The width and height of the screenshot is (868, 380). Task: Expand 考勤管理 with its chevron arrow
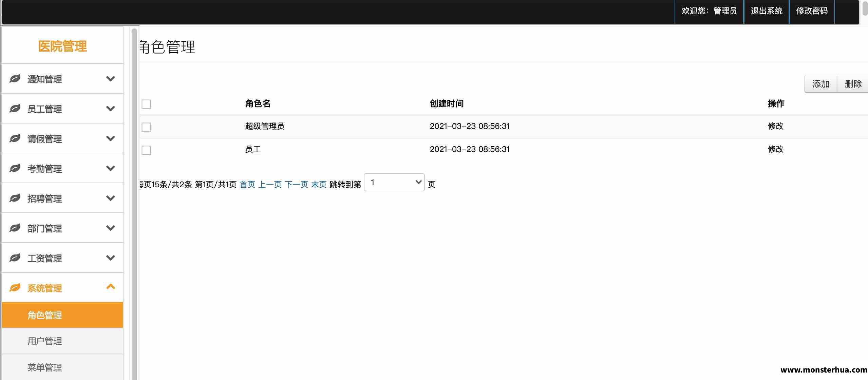(x=110, y=168)
